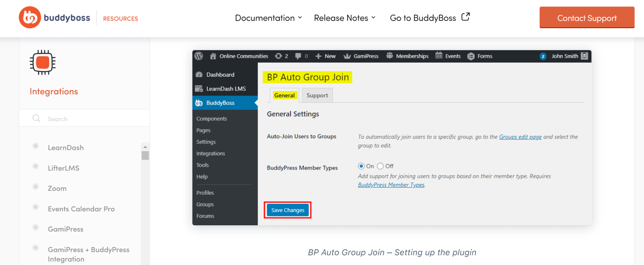Select LifterLMS in the sidebar list
The height and width of the screenshot is (265, 644).
pyautogui.click(x=64, y=168)
